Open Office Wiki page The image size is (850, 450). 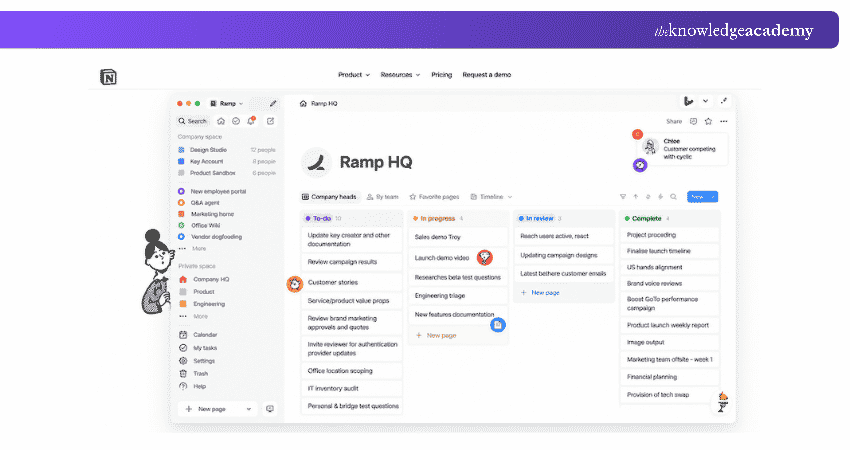[205, 226]
